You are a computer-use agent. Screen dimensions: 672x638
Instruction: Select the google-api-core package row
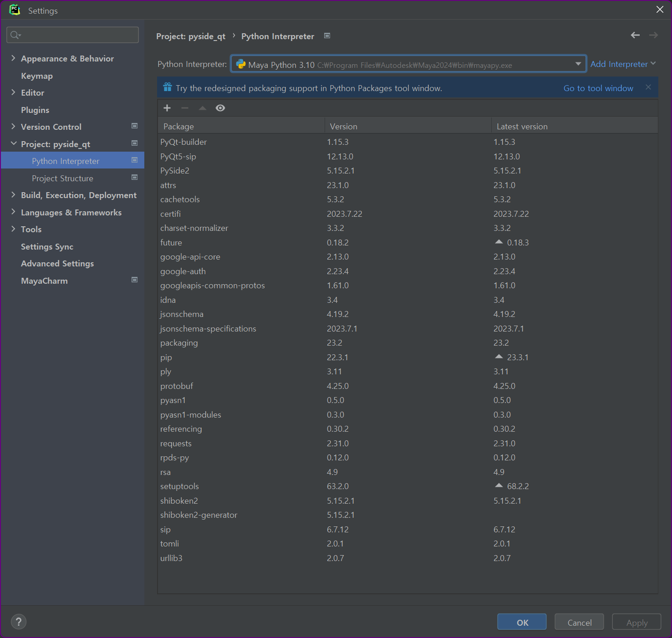(407, 257)
